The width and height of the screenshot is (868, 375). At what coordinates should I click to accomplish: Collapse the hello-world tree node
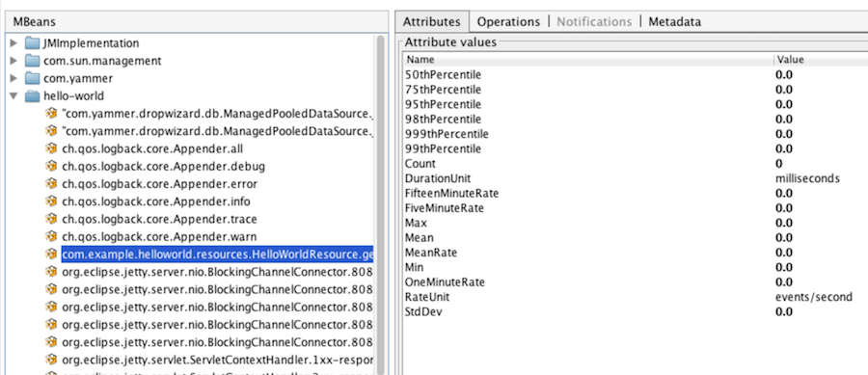point(14,96)
